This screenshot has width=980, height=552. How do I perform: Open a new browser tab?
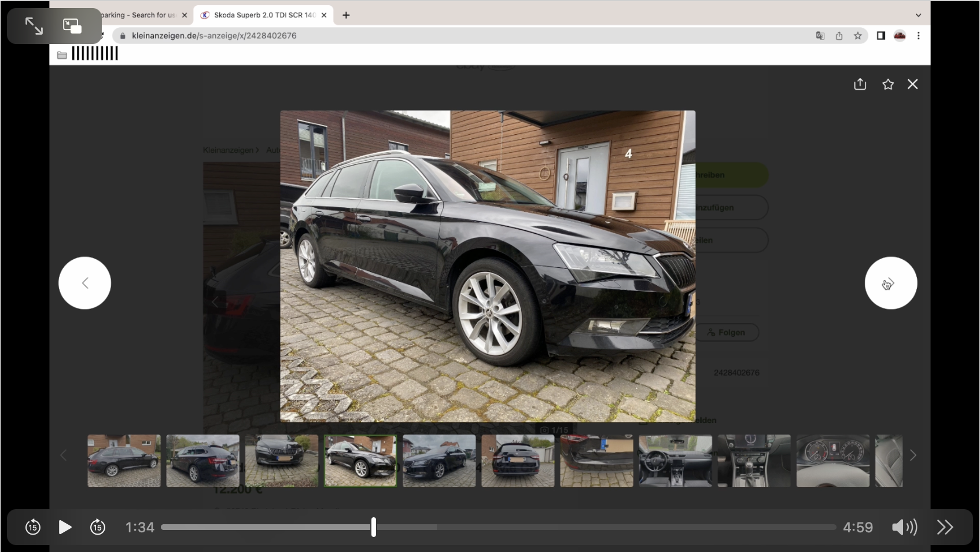[346, 15]
